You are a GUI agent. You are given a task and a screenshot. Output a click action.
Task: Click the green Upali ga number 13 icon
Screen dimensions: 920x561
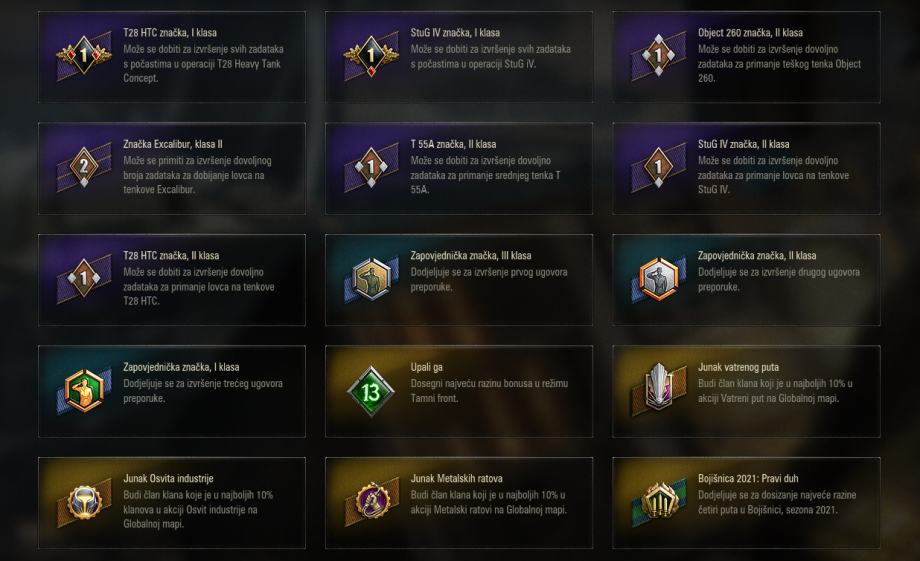pyautogui.click(x=371, y=391)
